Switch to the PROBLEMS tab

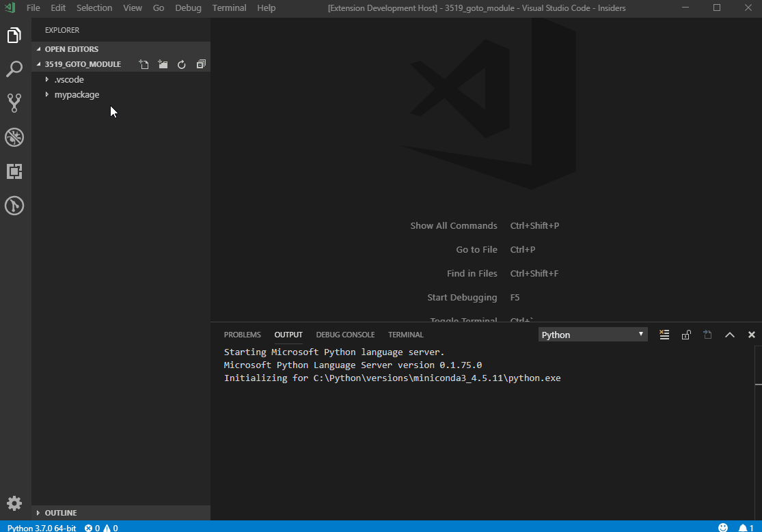coord(242,334)
